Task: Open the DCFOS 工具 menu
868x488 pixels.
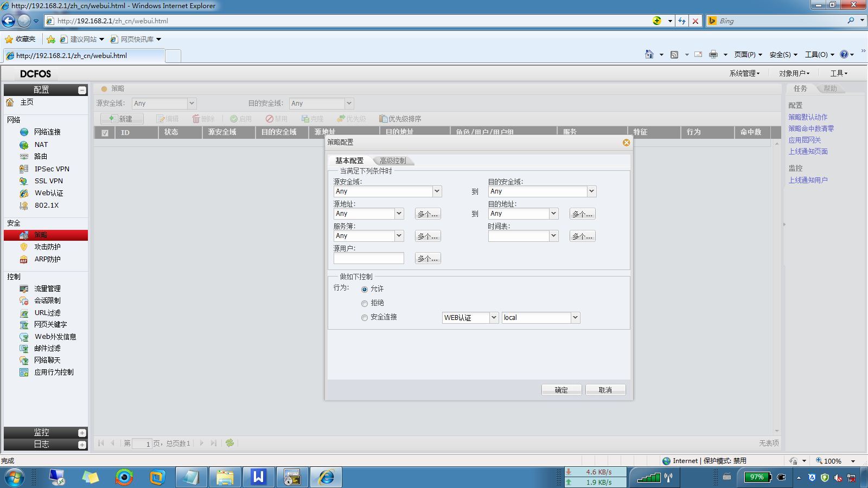Action: click(x=838, y=73)
